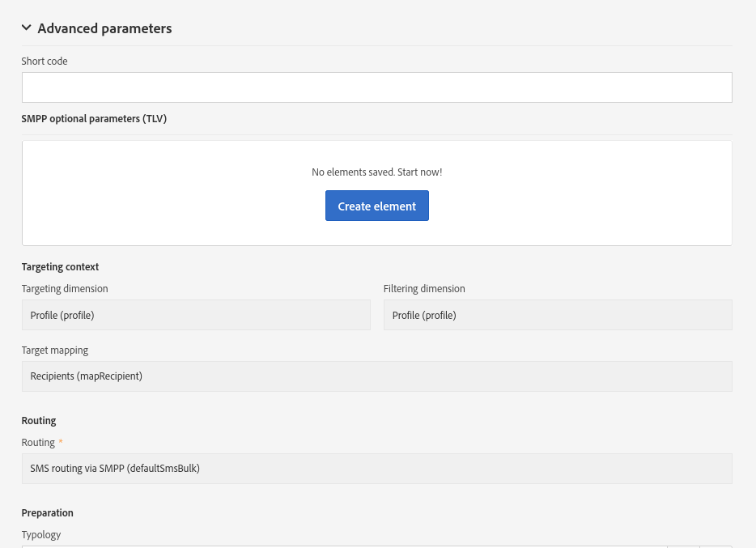
Task: Click the Targeting dimension label
Action: (65, 289)
